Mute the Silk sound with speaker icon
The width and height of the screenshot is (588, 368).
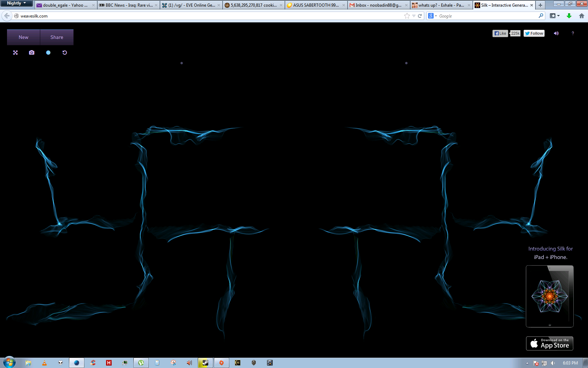tap(556, 33)
